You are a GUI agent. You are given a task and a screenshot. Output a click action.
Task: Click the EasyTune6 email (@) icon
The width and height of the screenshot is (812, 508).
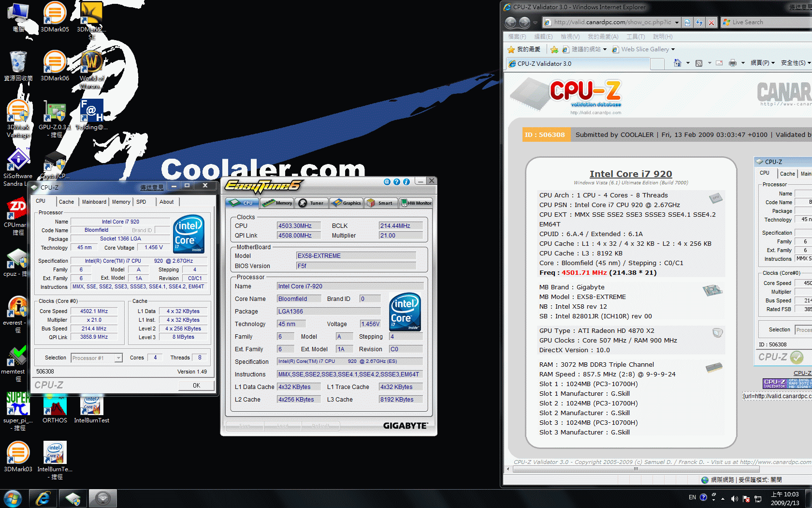point(387,182)
